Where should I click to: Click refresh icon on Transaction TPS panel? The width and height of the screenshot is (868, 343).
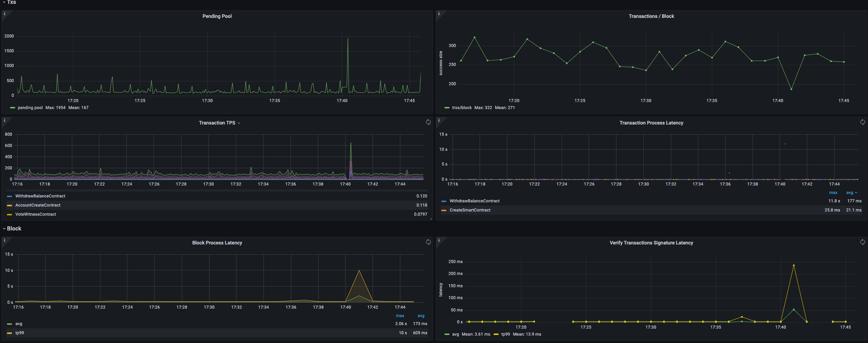[428, 122]
